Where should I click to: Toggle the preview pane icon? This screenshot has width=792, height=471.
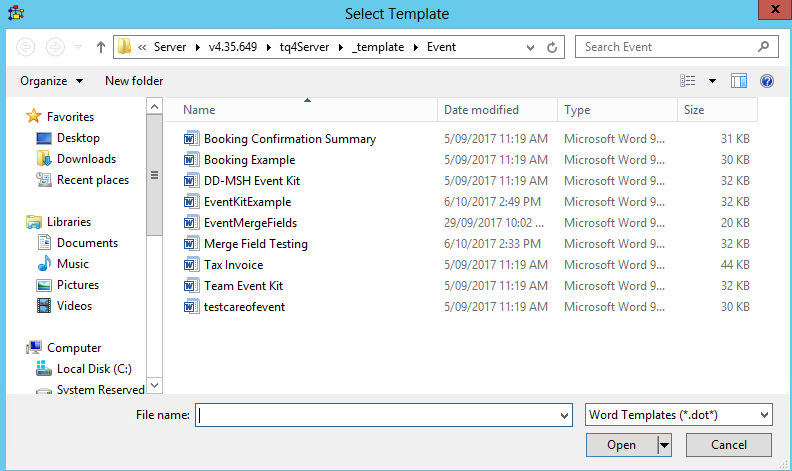739,81
